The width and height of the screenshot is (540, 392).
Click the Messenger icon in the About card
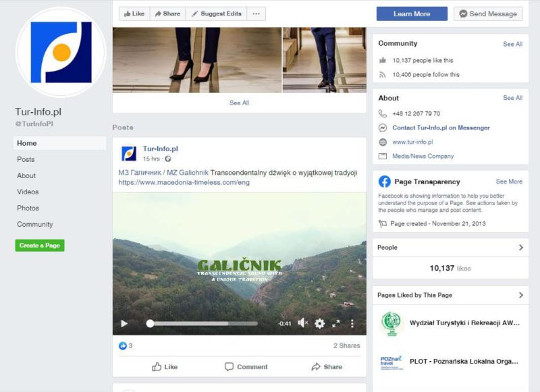[383, 128]
